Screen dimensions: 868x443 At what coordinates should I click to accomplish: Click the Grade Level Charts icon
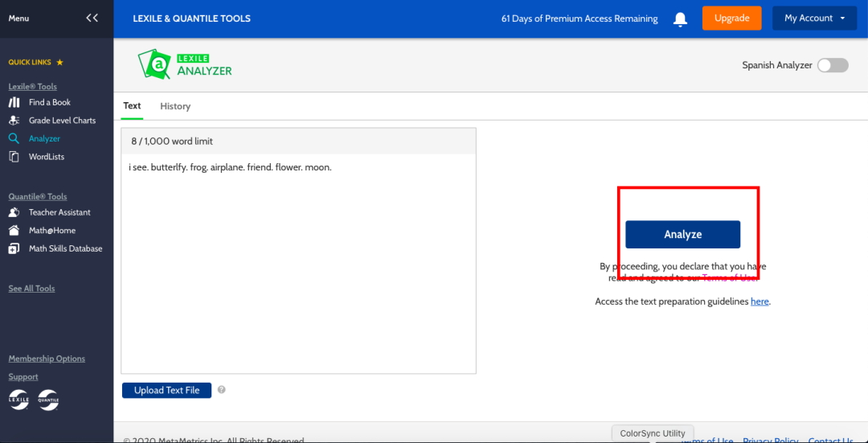tap(14, 120)
